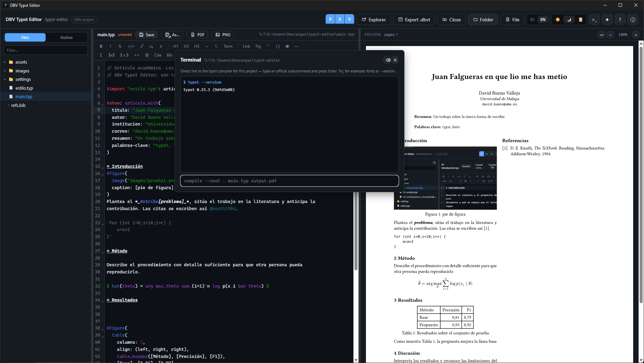Toggle the P panel button
This screenshot has height=363, width=644.
330,19
